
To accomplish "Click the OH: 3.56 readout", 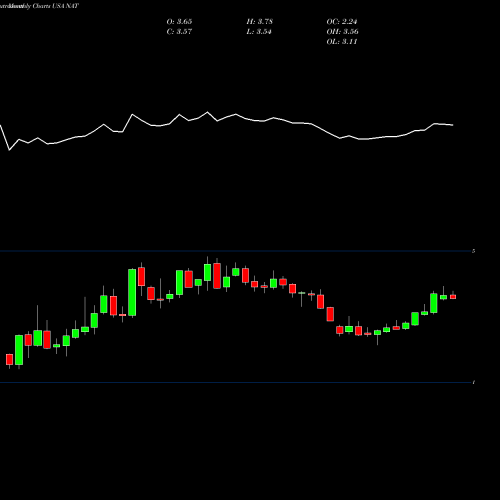I will click(x=342, y=32).
